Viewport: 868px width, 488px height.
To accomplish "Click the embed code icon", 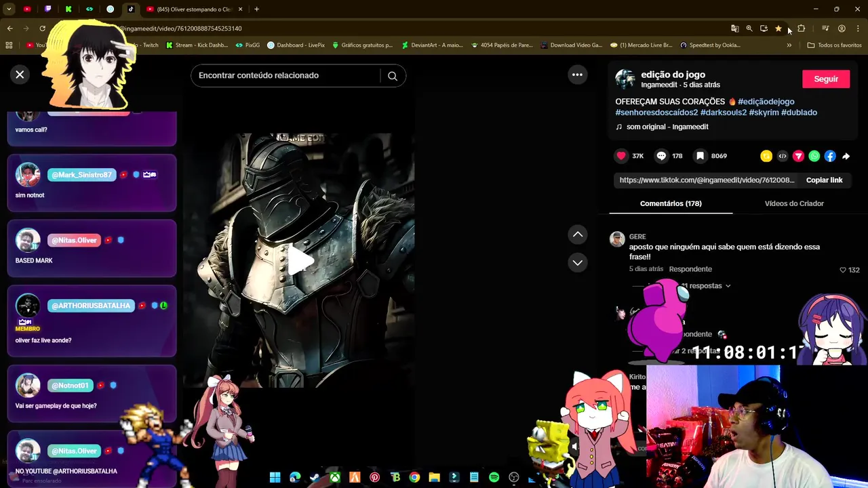I will 783,156.
